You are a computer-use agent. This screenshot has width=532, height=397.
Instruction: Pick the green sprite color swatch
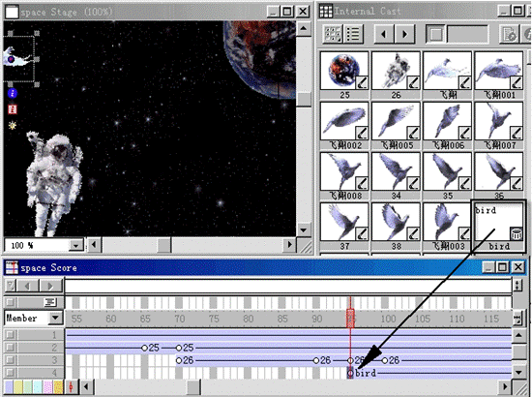coord(28,386)
